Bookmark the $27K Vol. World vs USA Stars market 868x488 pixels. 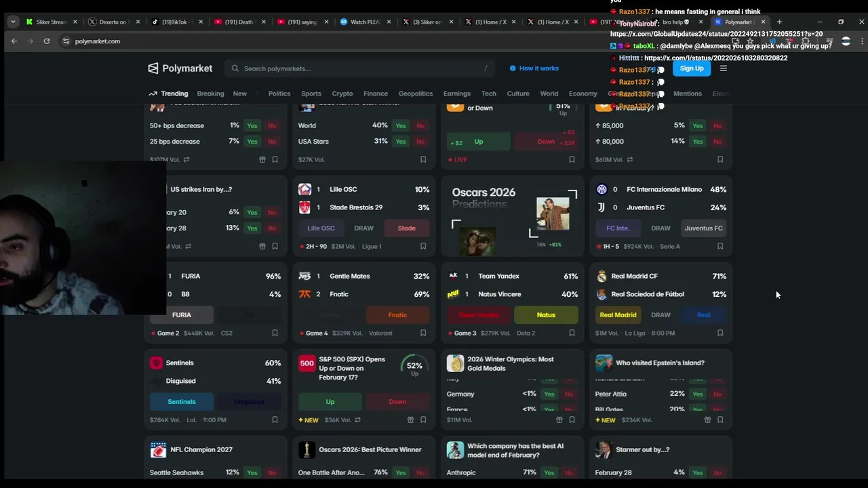pyautogui.click(x=423, y=160)
